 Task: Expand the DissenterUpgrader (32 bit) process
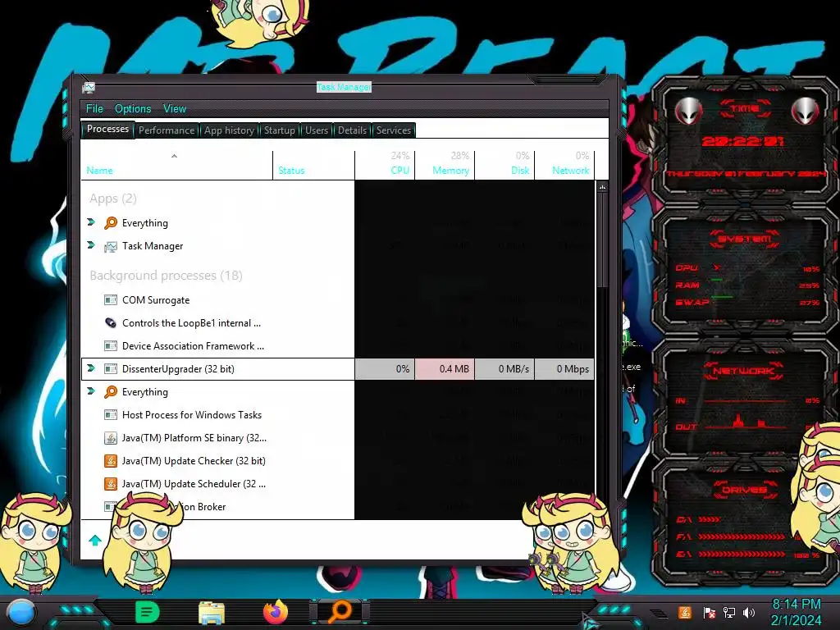(91, 368)
